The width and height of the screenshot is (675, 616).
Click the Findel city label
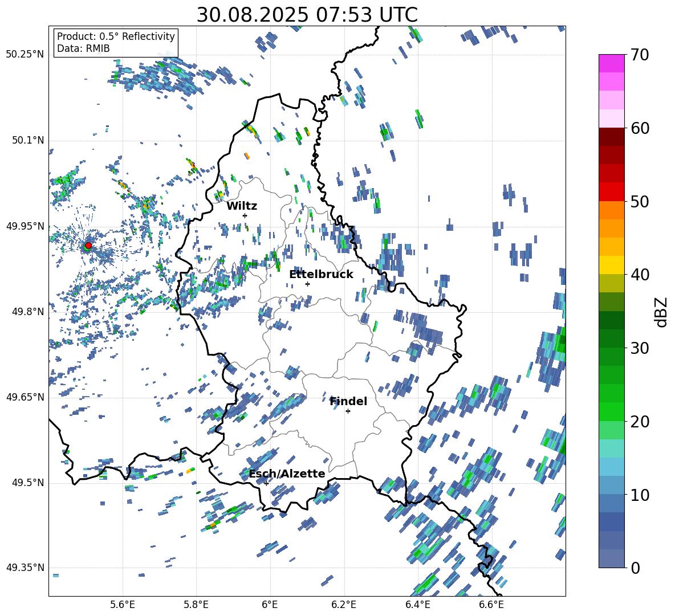click(348, 401)
